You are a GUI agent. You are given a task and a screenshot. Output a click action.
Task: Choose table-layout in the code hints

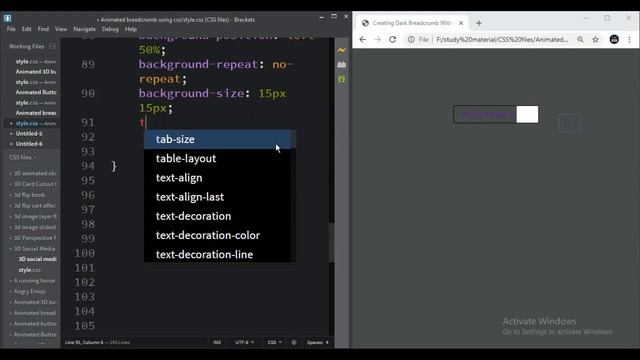218,158
